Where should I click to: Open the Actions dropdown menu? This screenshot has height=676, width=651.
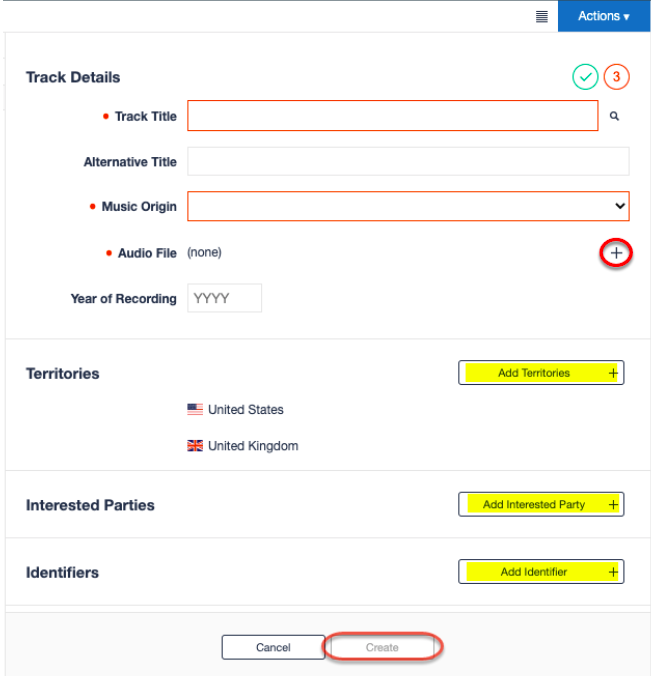604,16
